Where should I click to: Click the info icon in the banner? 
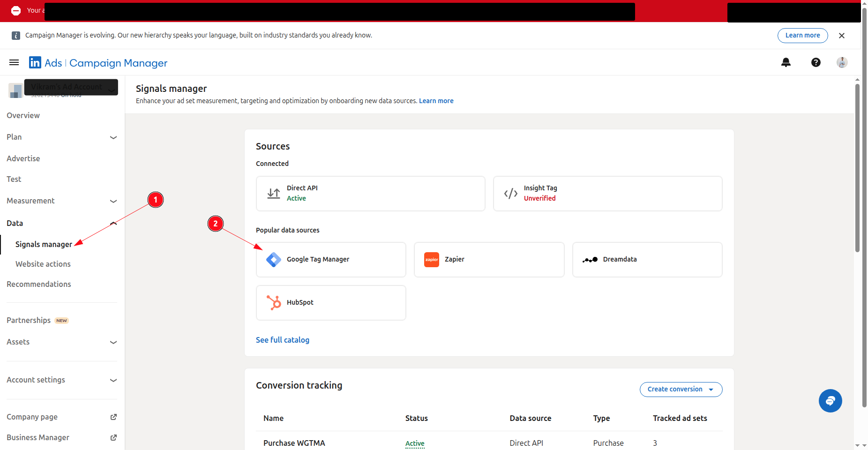(x=16, y=36)
